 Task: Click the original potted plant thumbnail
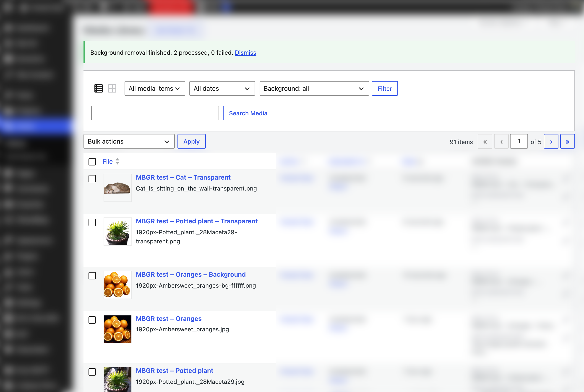[118, 379]
